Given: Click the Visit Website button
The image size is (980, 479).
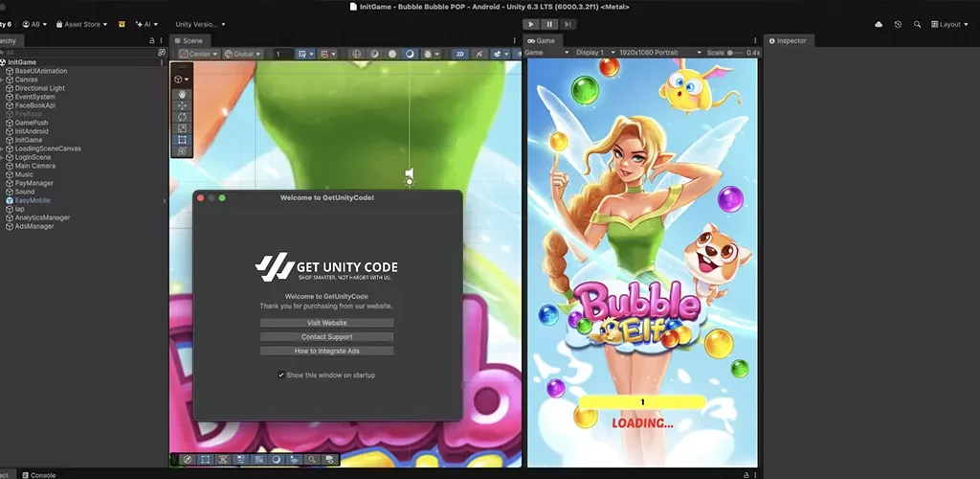Looking at the screenshot, I should [x=327, y=323].
